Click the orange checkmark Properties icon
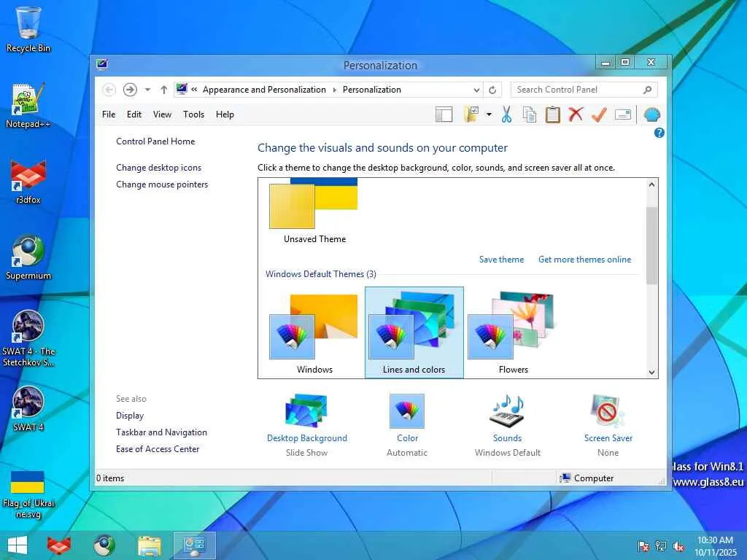Viewport: 747px width, 560px height. (599, 114)
